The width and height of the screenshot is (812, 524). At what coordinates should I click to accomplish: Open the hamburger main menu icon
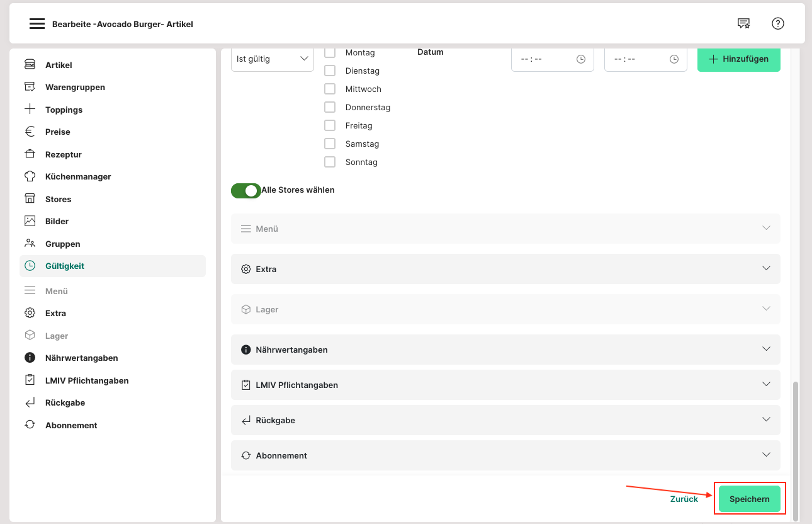coord(37,24)
